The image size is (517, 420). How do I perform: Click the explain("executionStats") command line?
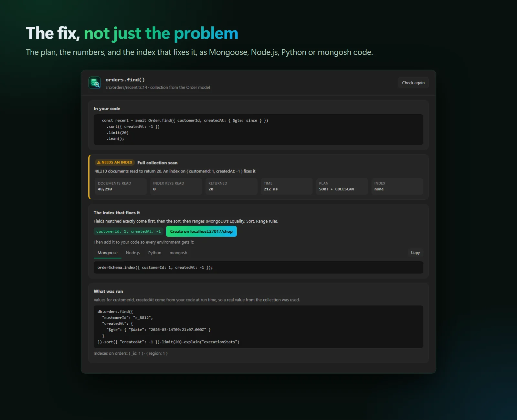(x=168, y=342)
